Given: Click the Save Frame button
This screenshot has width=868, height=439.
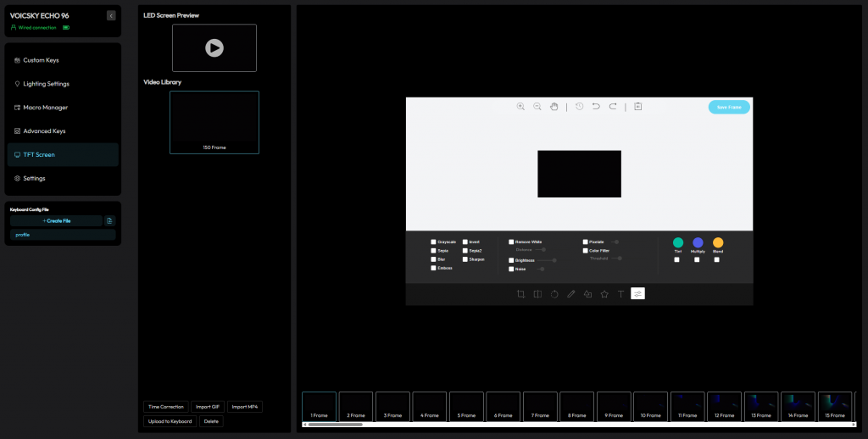Looking at the screenshot, I should tap(729, 108).
